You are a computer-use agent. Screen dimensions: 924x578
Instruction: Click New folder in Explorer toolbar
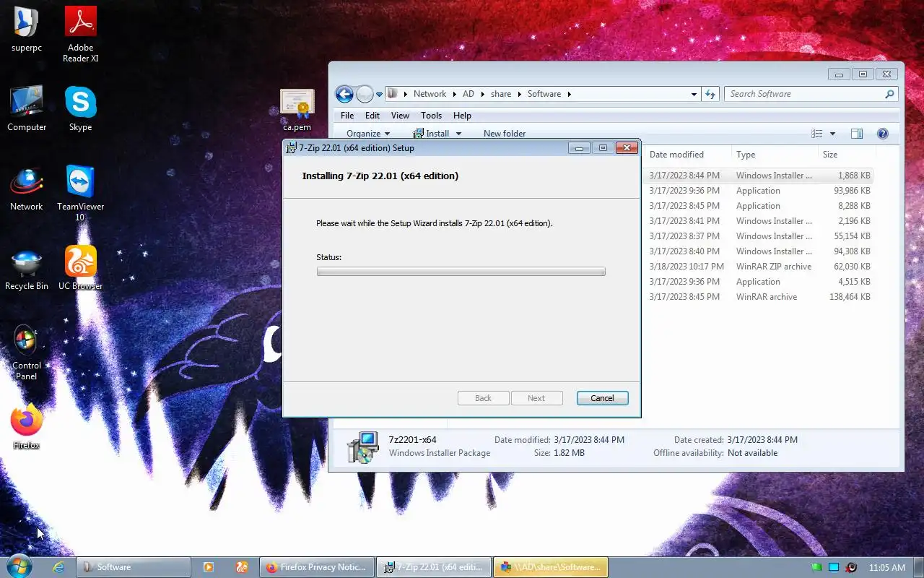(505, 134)
